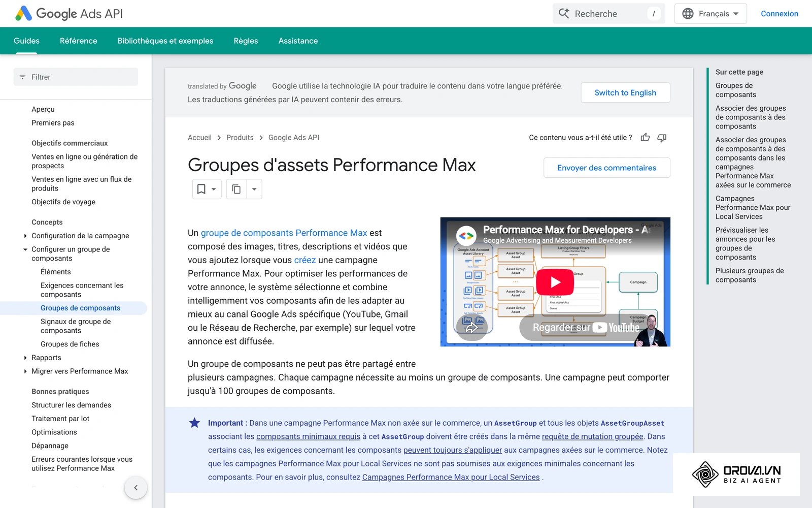Open the Assistance tab

(298, 41)
